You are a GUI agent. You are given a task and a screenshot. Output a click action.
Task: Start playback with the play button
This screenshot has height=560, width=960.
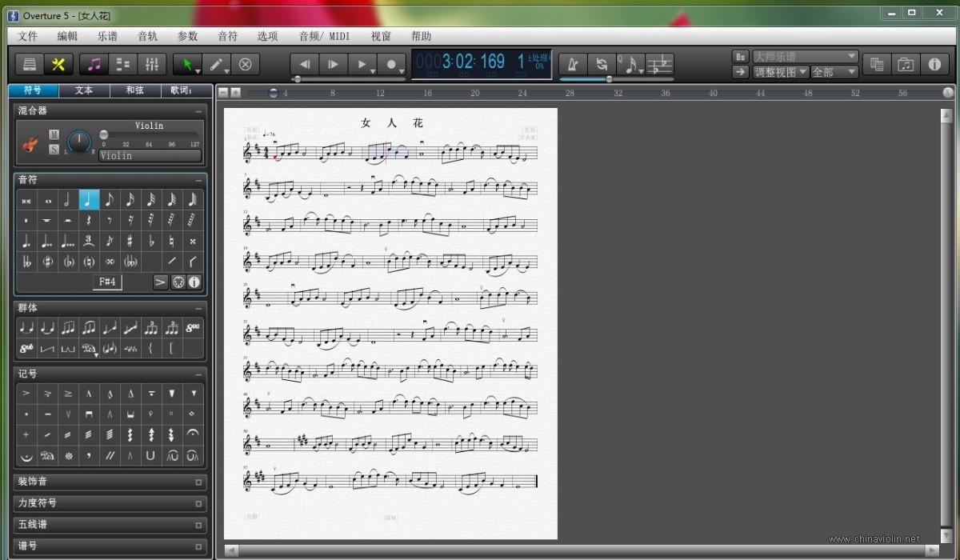[x=363, y=65]
